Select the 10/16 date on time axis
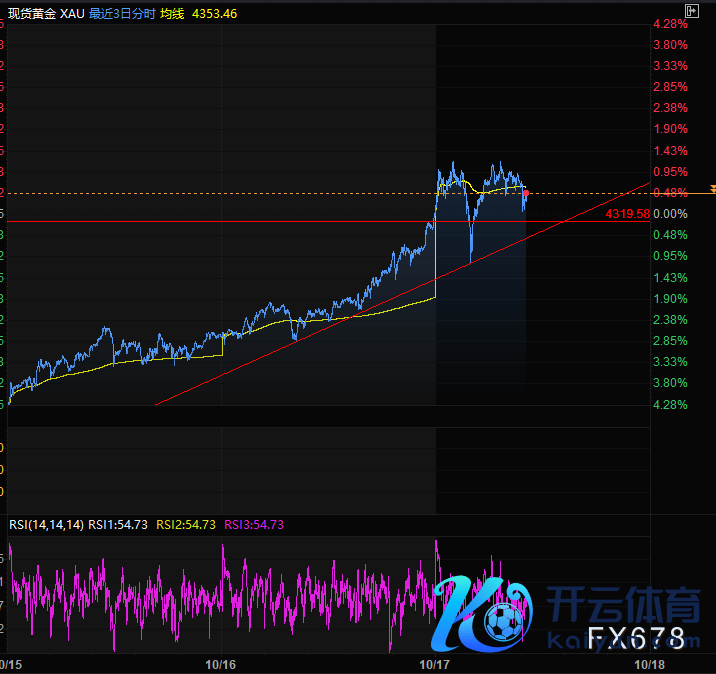The image size is (716, 674). pos(220,664)
